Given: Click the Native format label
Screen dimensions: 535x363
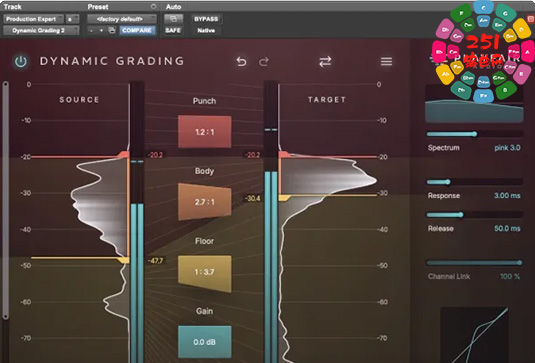Looking at the screenshot, I should [206, 30].
